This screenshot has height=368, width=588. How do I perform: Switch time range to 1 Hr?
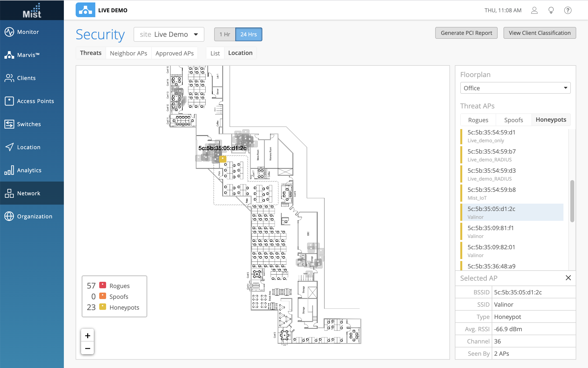tap(225, 34)
